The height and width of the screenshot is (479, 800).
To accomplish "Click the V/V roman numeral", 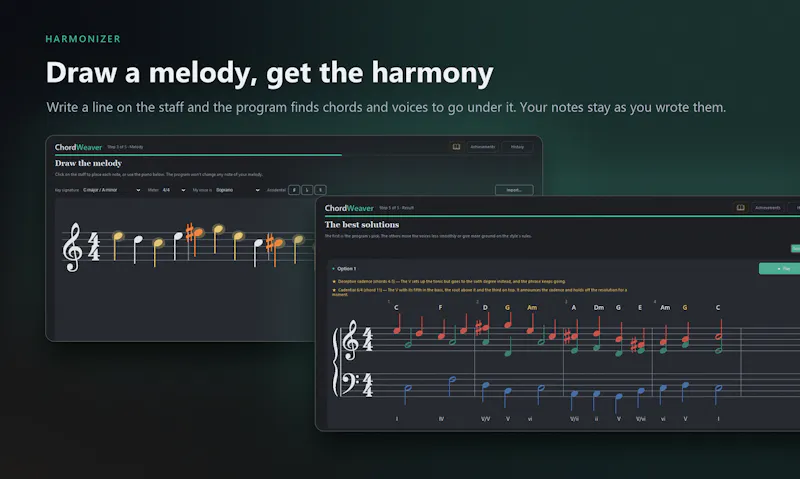I will click(485, 419).
